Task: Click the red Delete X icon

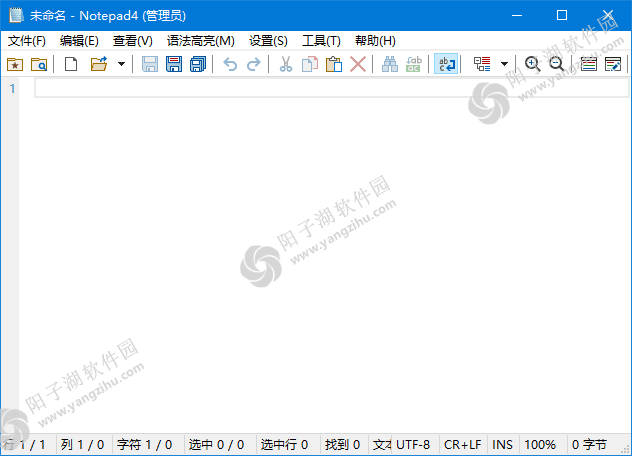Action: tap(358, 64)
